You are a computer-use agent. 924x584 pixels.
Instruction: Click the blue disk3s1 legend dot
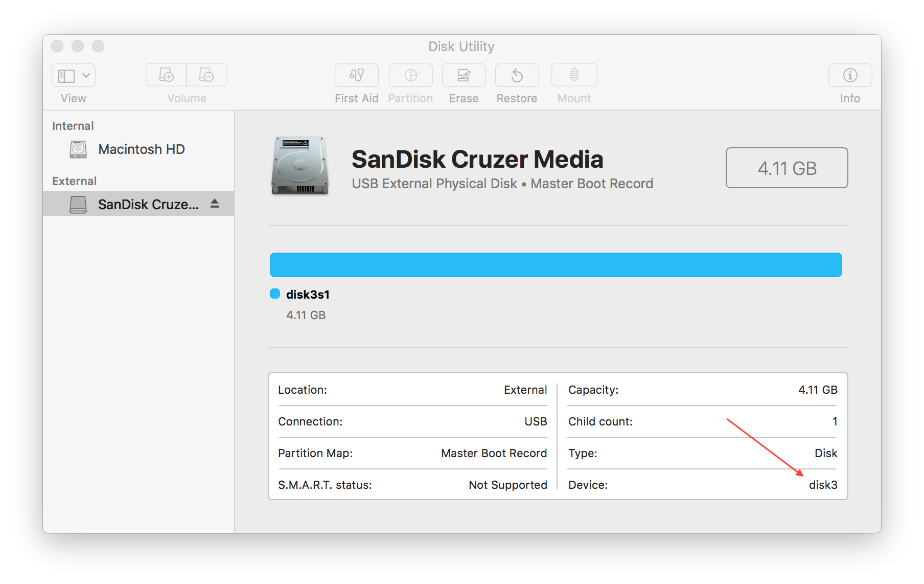275,294
